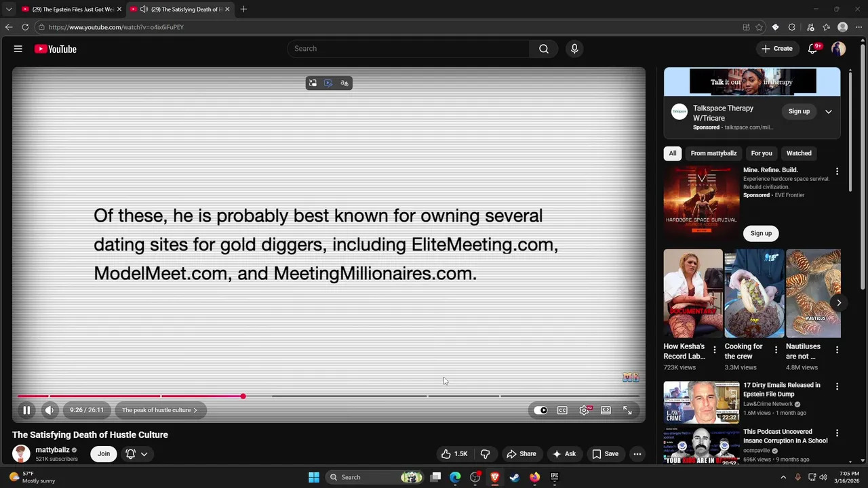Screen dimensions: 868x488
Task: Open the mattyballz channel name link
Action: coord(52,450)
